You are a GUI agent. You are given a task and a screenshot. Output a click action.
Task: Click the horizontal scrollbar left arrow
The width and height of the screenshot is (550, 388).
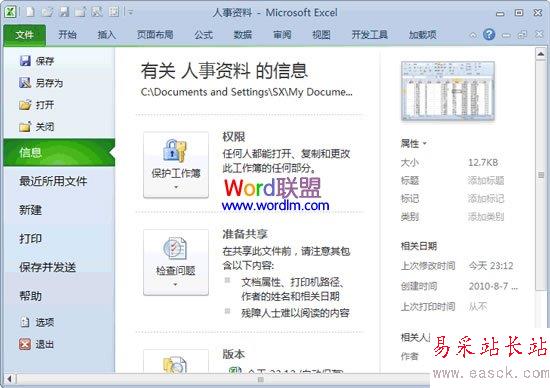click(9, 379)
